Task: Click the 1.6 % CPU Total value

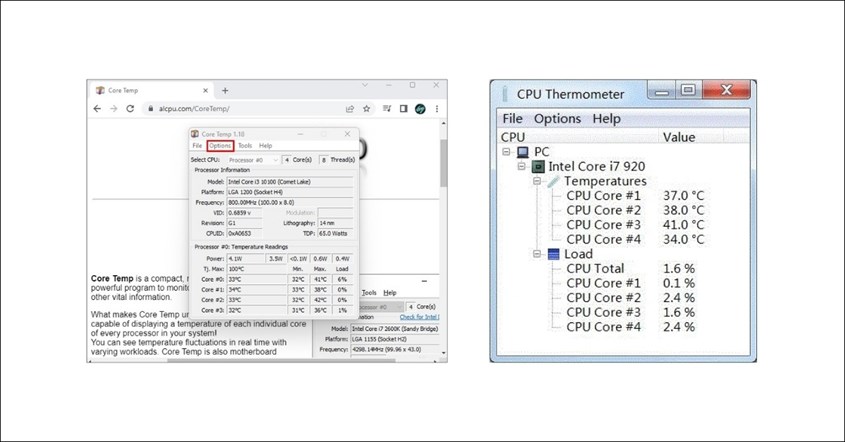Action: coord(679,268)
